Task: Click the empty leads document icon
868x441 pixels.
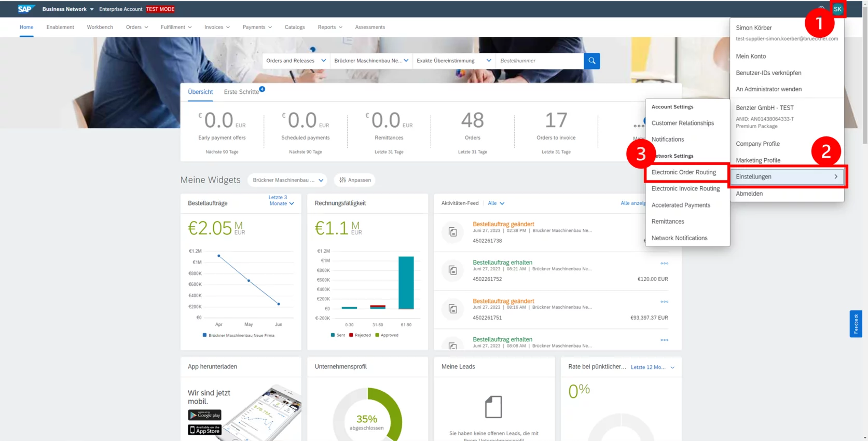Action: 493,407
